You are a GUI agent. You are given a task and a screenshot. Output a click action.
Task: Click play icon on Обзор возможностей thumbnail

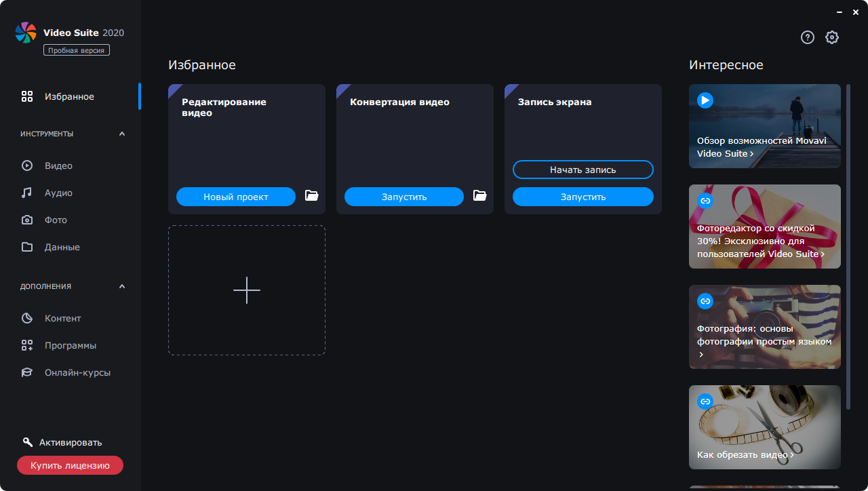(x=705, y=100)
